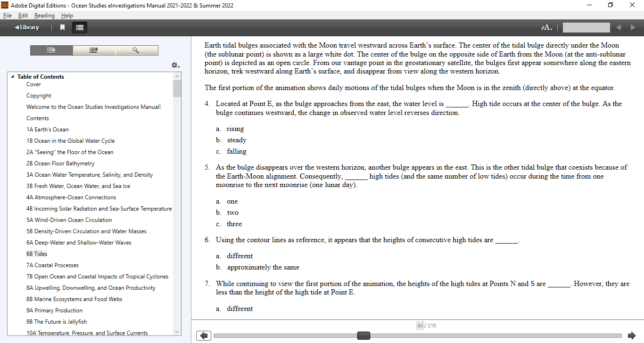Switch to the Table of Contents tab icon
The width and height of the screenshot is (644, 343).
51,50
